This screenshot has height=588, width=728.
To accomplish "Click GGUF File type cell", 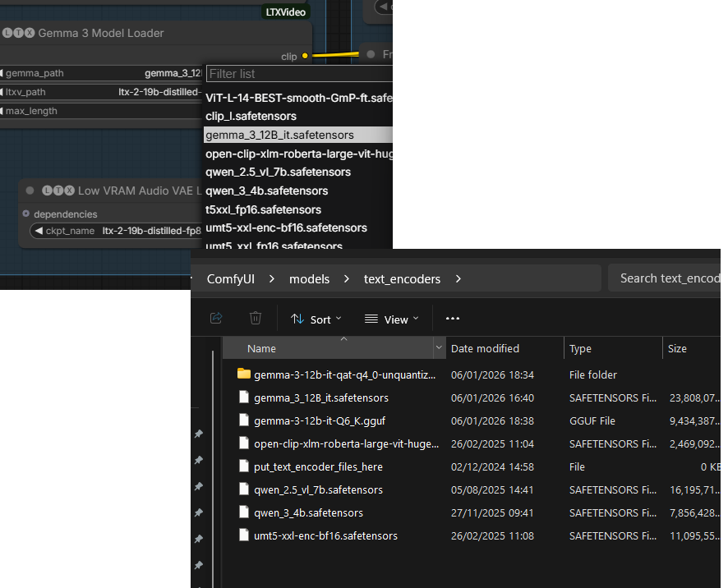I will 592,421.
